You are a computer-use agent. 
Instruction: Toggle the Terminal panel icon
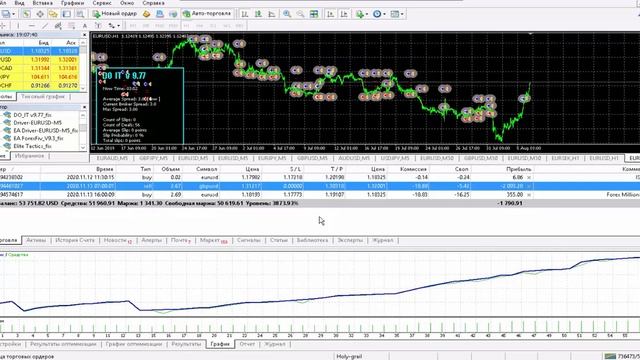(x=67, y=14)
